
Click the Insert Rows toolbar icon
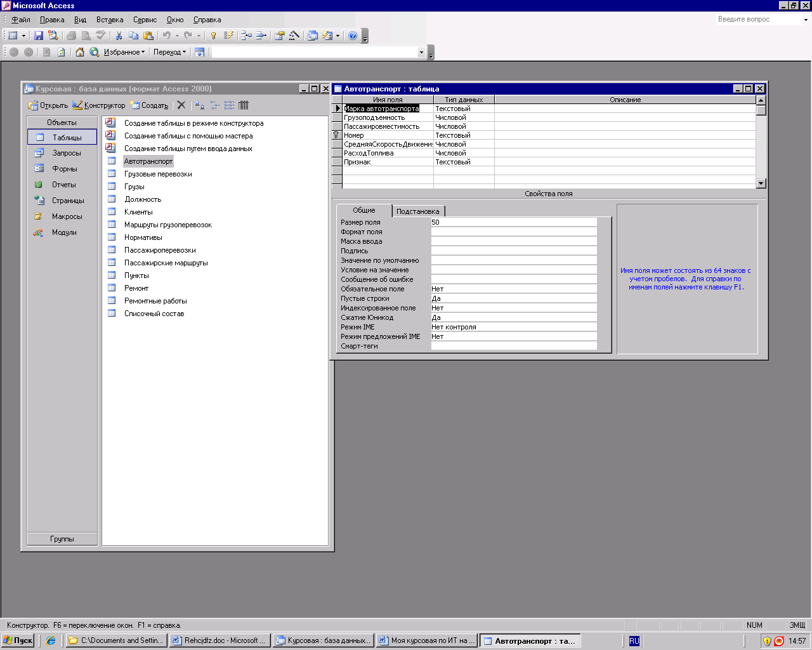coord(247,36)
